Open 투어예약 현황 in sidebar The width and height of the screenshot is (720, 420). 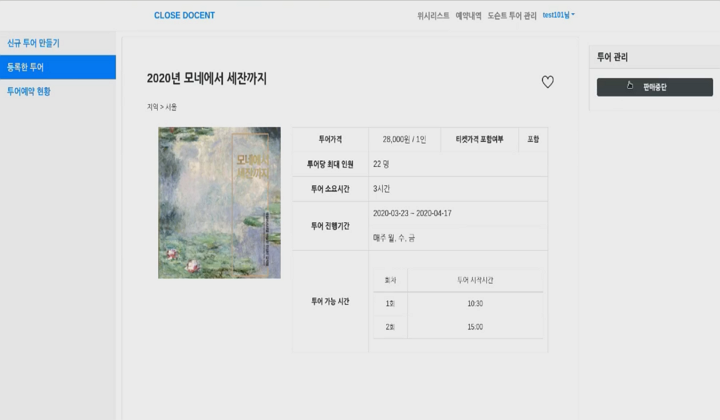point(28,91)
